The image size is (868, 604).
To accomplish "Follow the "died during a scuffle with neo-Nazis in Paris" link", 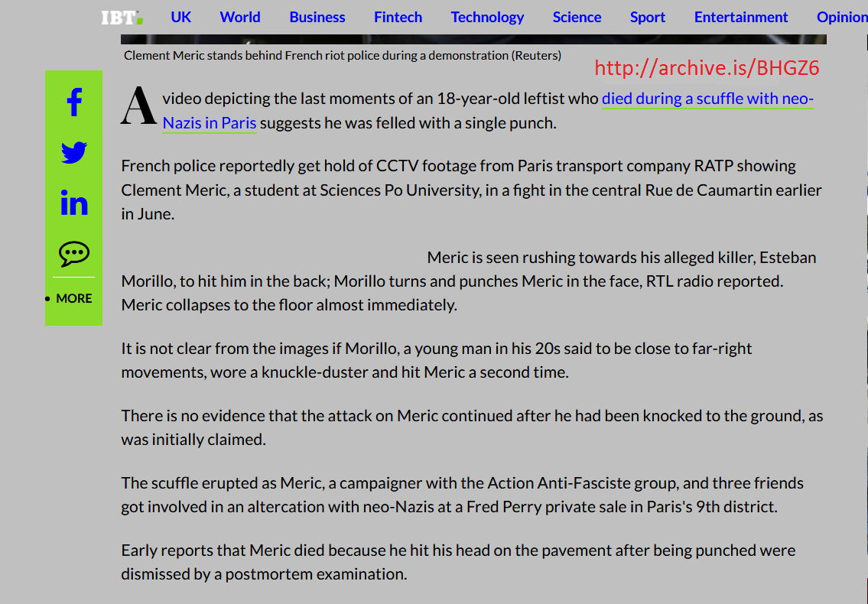I will click(x=707, y=99).
